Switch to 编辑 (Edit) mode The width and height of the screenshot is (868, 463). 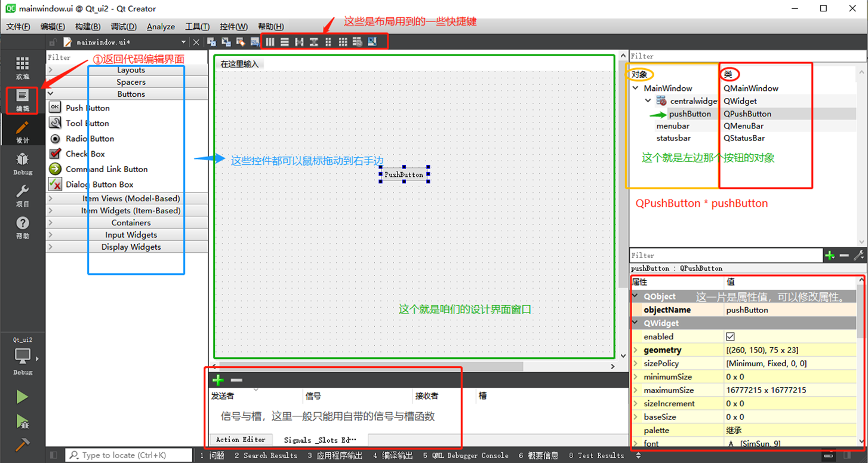tap(22, 100)
